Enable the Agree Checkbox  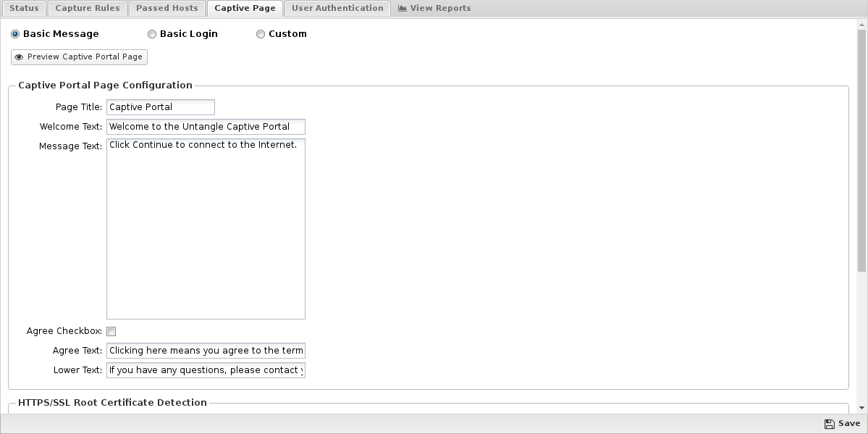(x=111, y=331)
